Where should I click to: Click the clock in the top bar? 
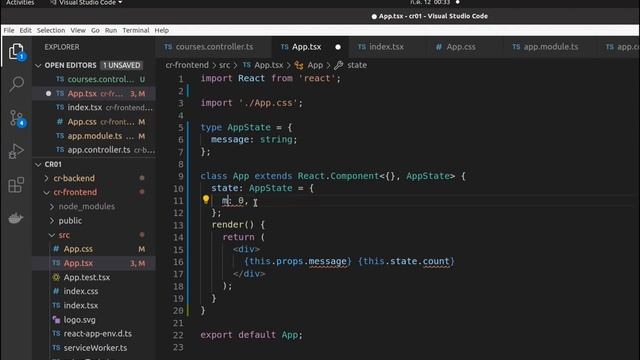(x=430, y=3)
